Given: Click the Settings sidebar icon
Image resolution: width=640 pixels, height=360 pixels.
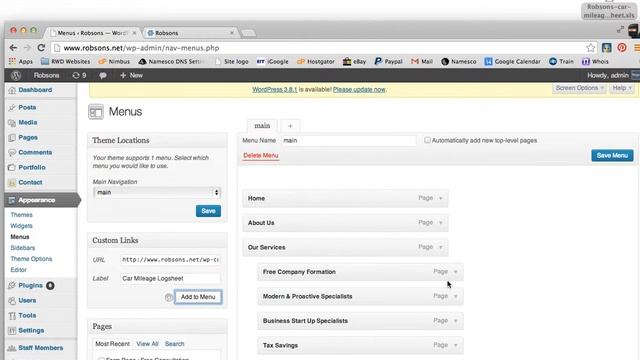Looking at the screenshot, I should (x=12, y=331).
